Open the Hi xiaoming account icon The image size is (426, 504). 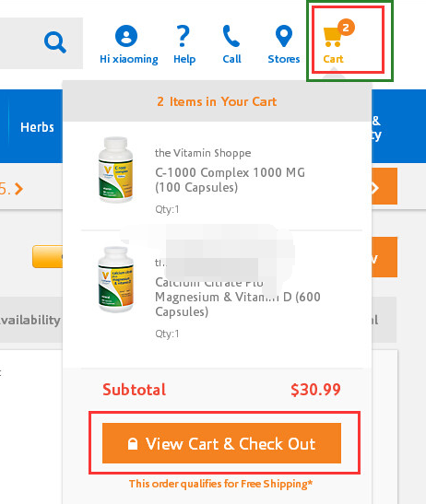126,36
